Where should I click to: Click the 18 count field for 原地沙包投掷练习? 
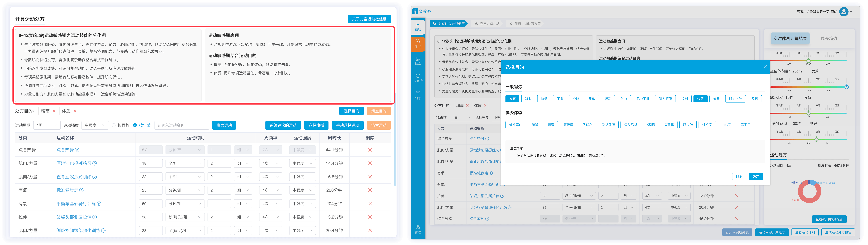[151, 164]
